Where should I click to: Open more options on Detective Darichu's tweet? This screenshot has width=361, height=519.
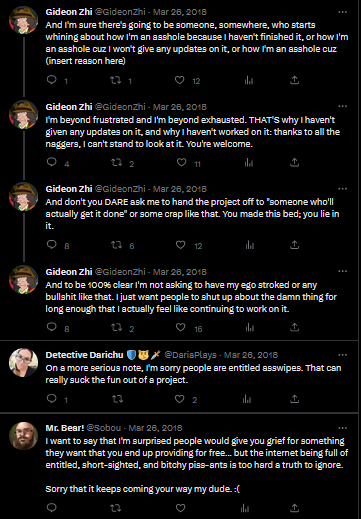coord(342,355)
